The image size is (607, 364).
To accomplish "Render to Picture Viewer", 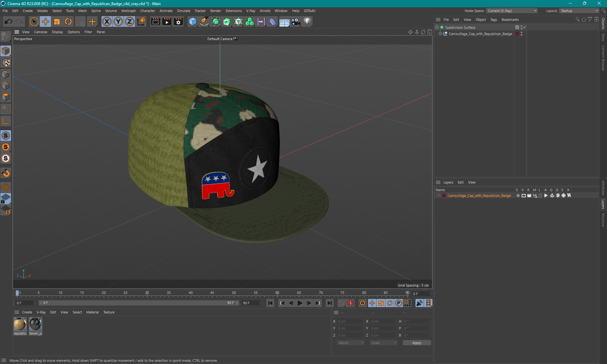I will click(x=167, y=21).
